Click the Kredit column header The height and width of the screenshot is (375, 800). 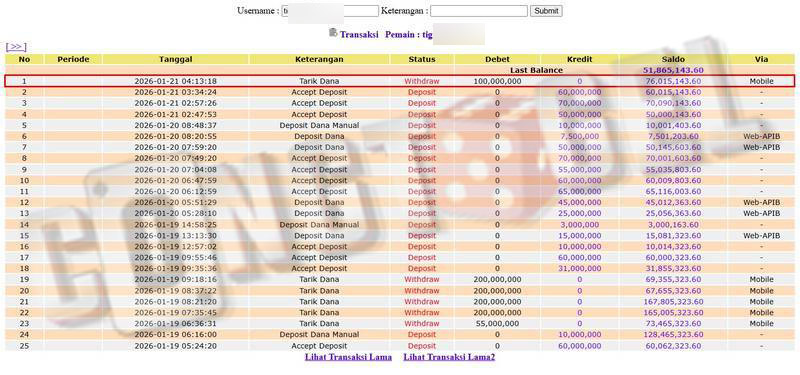(580, 59)
